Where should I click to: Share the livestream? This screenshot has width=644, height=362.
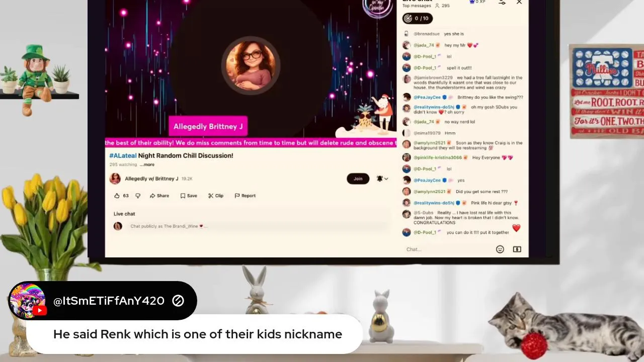pos(159,196)
